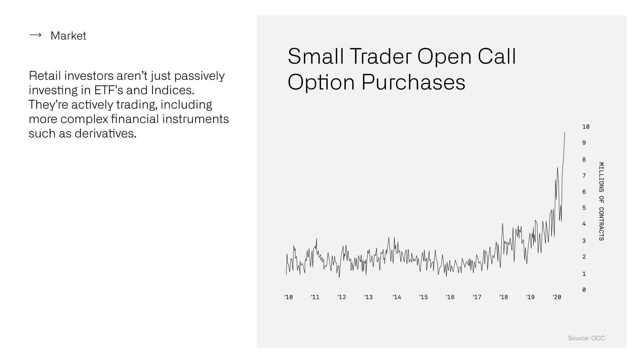The height and width of the screenshot is (362, 644).
Task: Select the '18 x-axis year label
Action: point(503,297)
